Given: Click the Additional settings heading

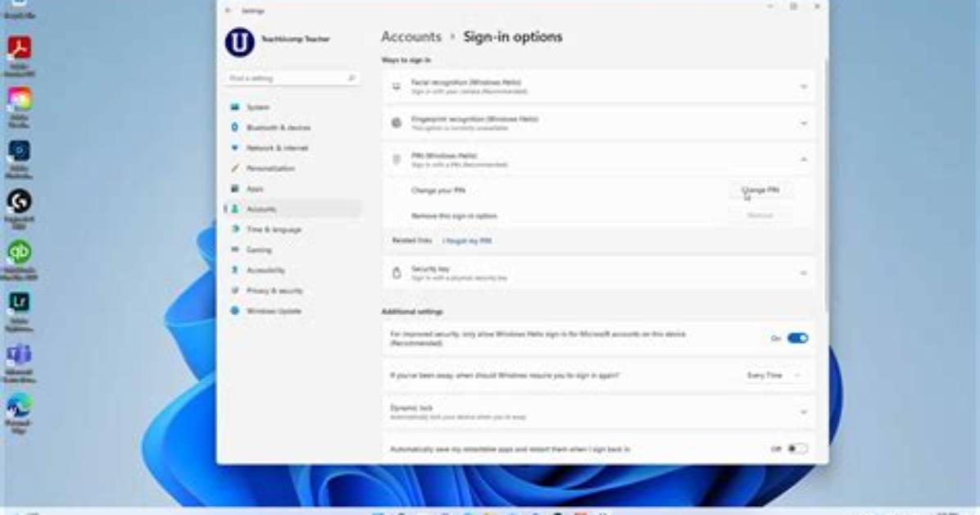Looking at the screenshot, I should point(412,312).
